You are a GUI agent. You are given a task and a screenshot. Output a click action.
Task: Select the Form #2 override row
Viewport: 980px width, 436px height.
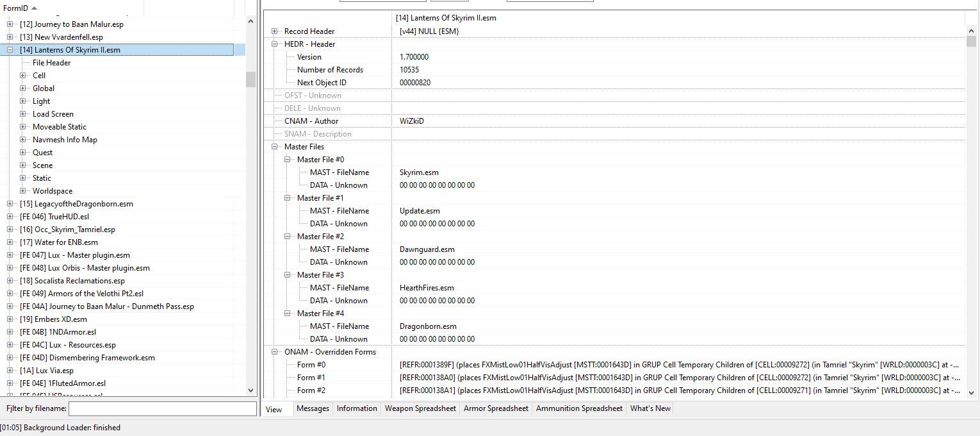click(x=614, y=390)
